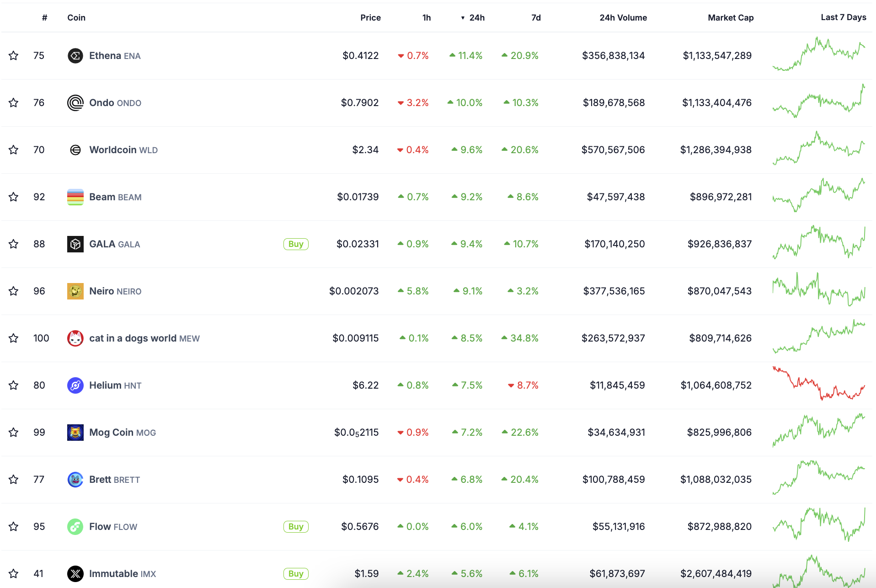Open the Flow FLOW coin name link
876x588 pixels.
113,527
